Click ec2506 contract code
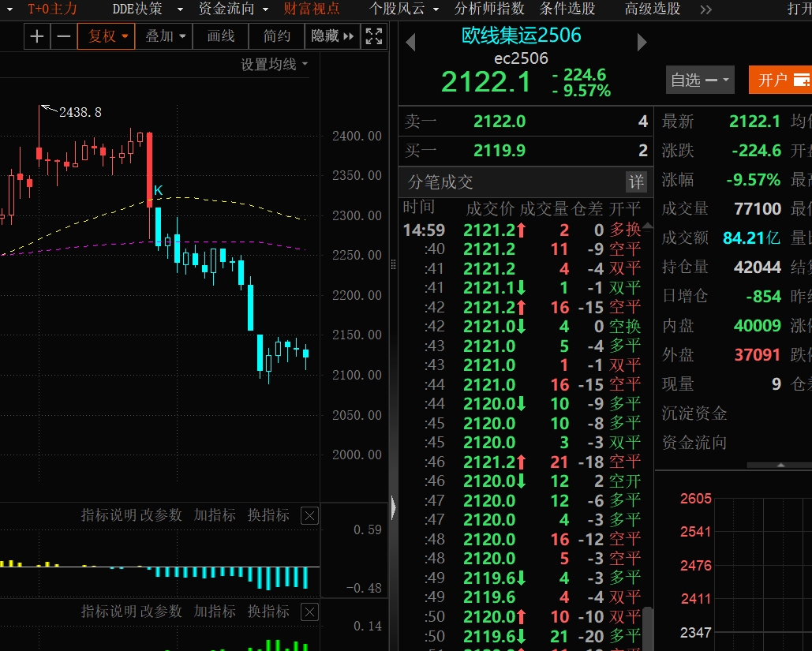The width and height of the screenshot is (812, 651). click(x=521, y=58)
